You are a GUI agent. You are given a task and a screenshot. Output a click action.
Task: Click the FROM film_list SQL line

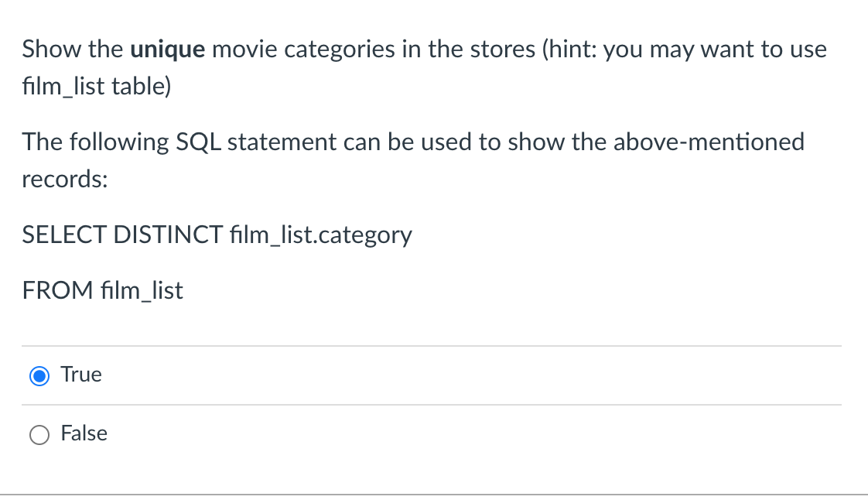tap(102, 290)
